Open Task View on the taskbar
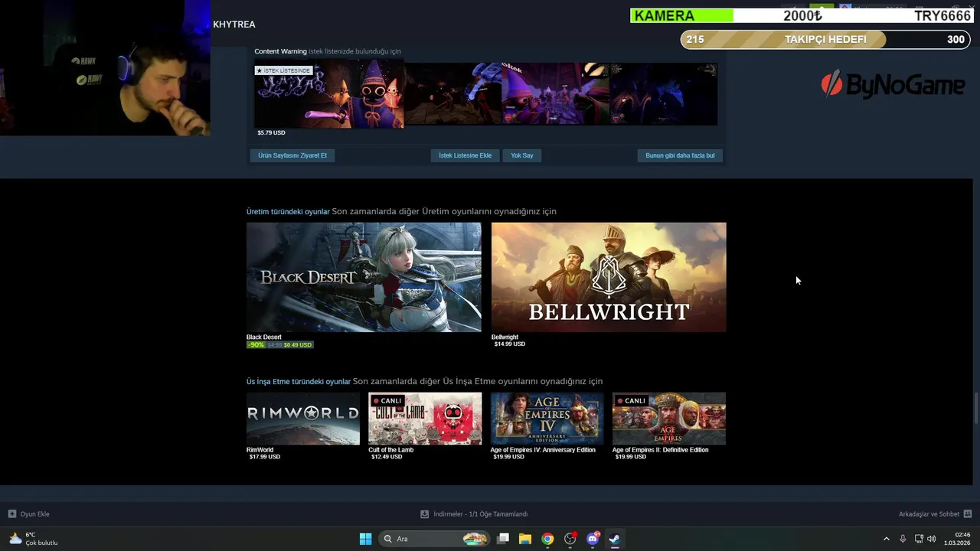The width and height of the screenshot is (980, 551). pyautogui.click(x=503, y=539)
